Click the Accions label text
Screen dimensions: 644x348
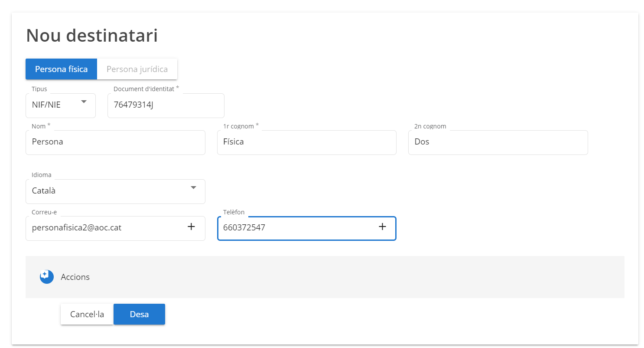click(x=75, y=277)
